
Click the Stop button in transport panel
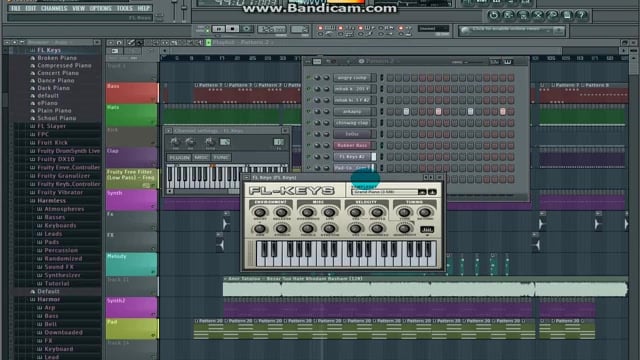coord(233,29)
